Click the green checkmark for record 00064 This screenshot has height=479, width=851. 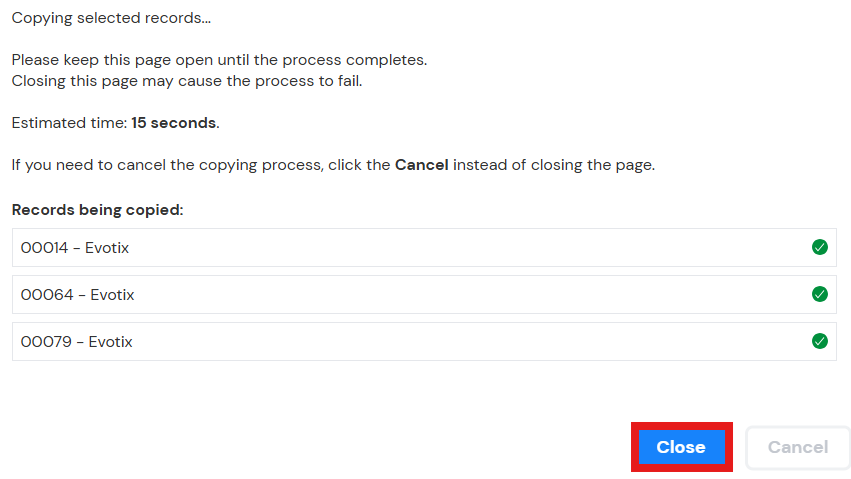coord(820,295)
